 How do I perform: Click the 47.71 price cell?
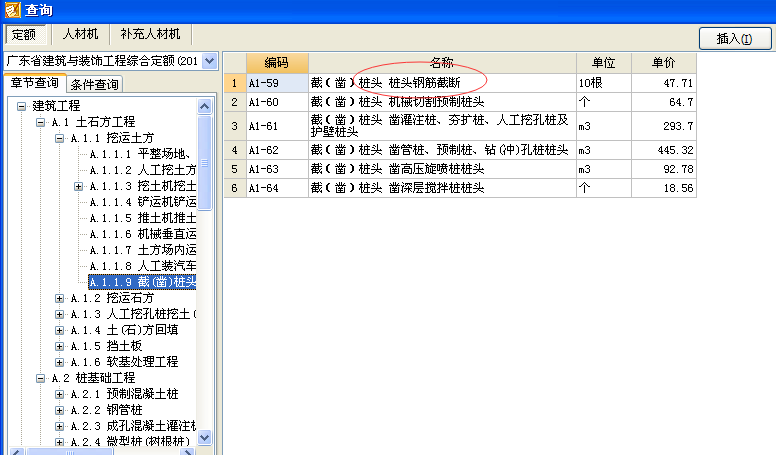point(664,83)
